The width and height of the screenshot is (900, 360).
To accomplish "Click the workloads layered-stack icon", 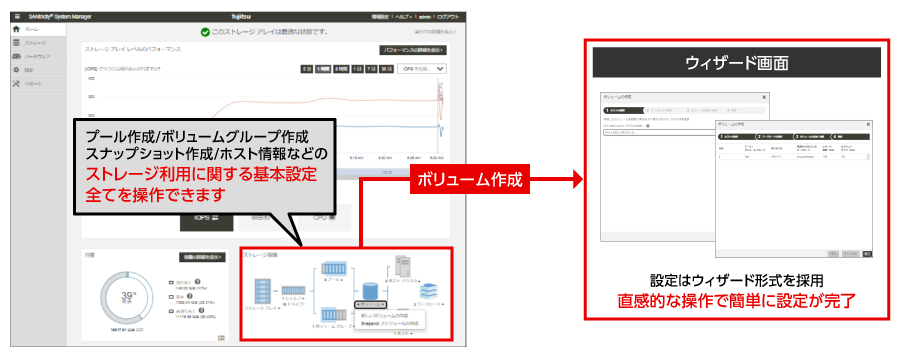I will click(x=428, y=292).
